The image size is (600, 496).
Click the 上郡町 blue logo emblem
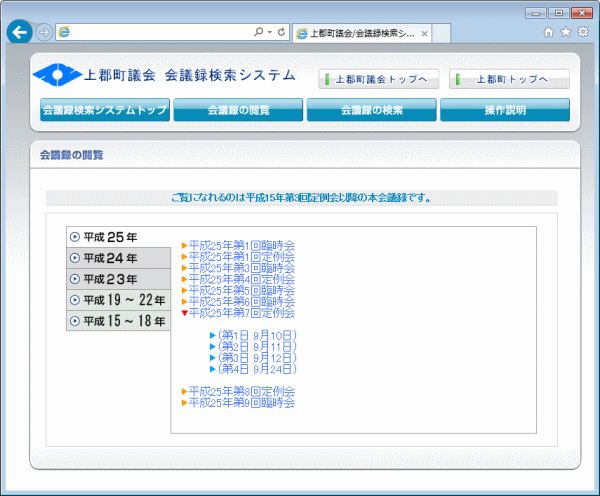tap(57, 75)
